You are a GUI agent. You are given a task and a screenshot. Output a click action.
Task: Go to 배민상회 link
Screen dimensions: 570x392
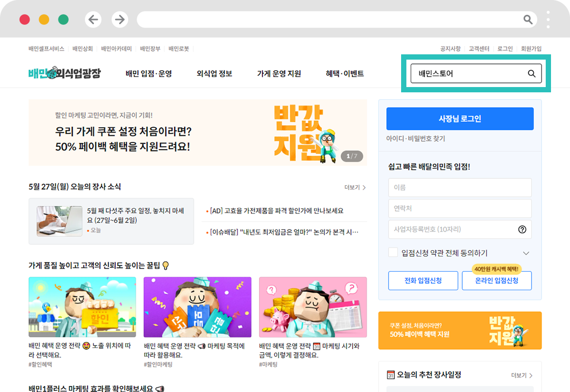click(x=82, y=49)
